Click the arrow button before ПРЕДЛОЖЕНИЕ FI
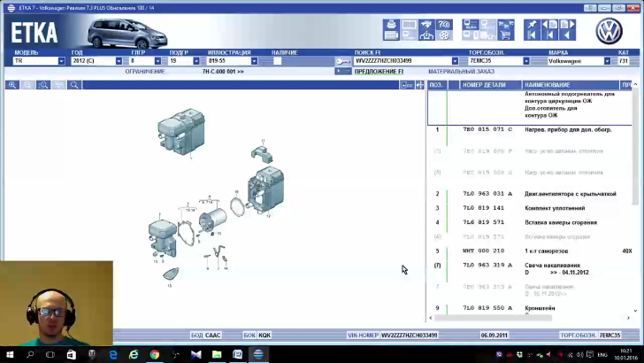644x363 pixels. (343, 71)
